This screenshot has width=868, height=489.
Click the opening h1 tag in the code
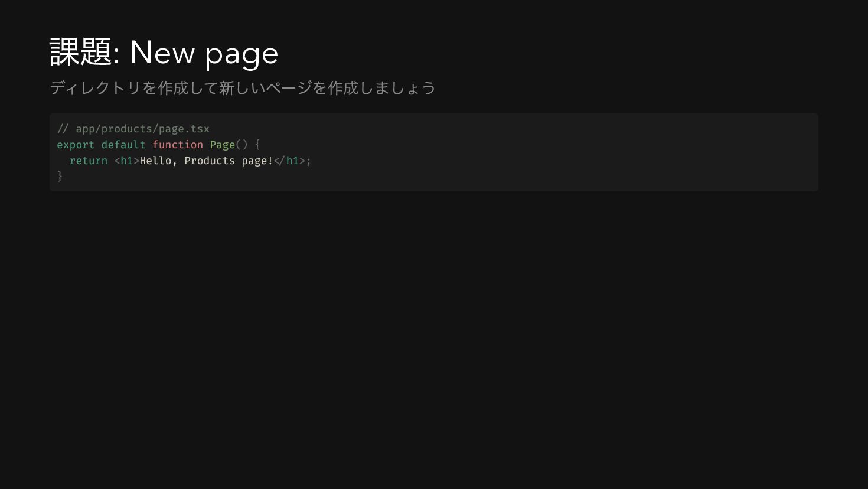point(127,161)
